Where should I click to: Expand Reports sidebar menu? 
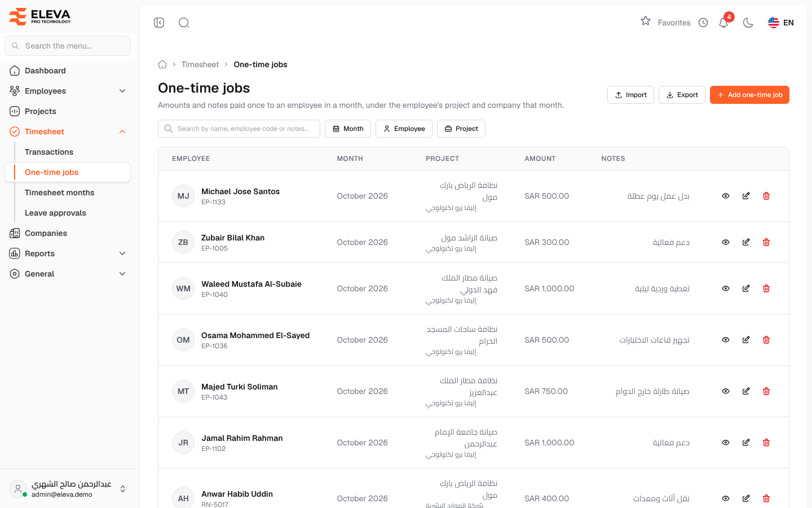click(68, 253)
